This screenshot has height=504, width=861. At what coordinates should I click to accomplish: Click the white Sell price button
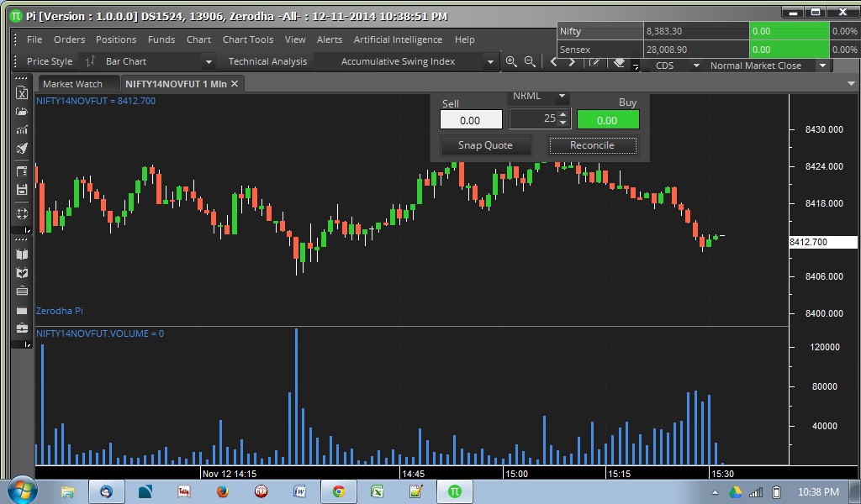(471, 120)
